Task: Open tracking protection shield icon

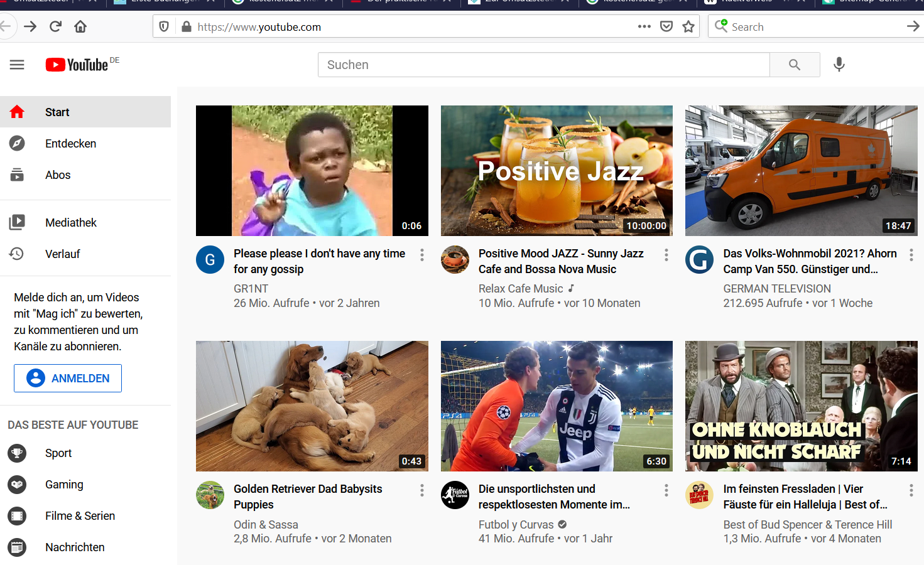Action: coord(164,26)
